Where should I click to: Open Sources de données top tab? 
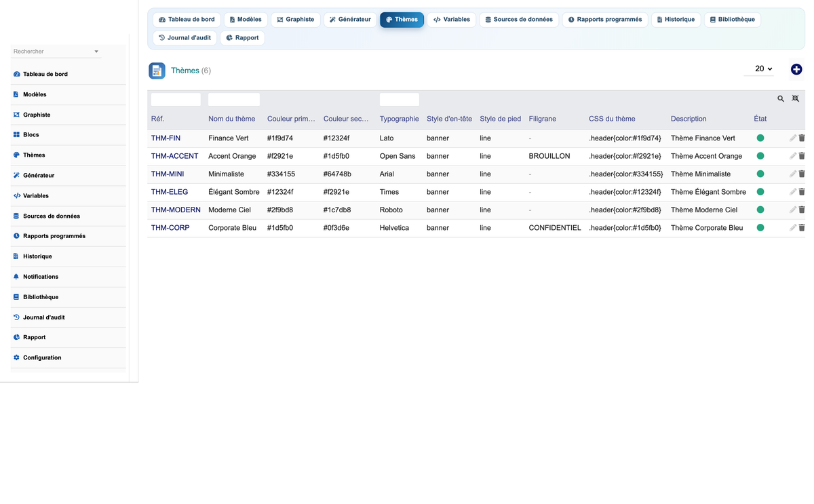519,20
